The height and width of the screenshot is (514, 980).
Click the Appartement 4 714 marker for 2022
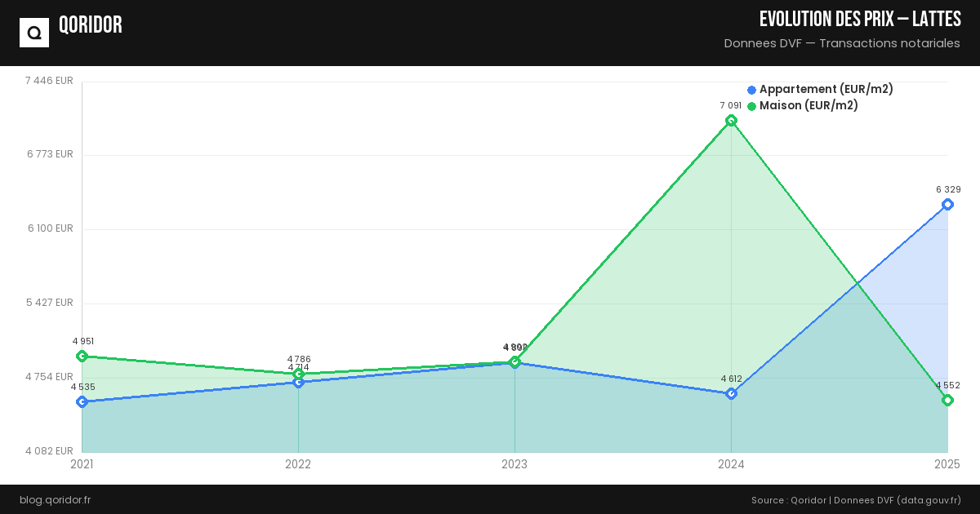click(x=298, y=383)
